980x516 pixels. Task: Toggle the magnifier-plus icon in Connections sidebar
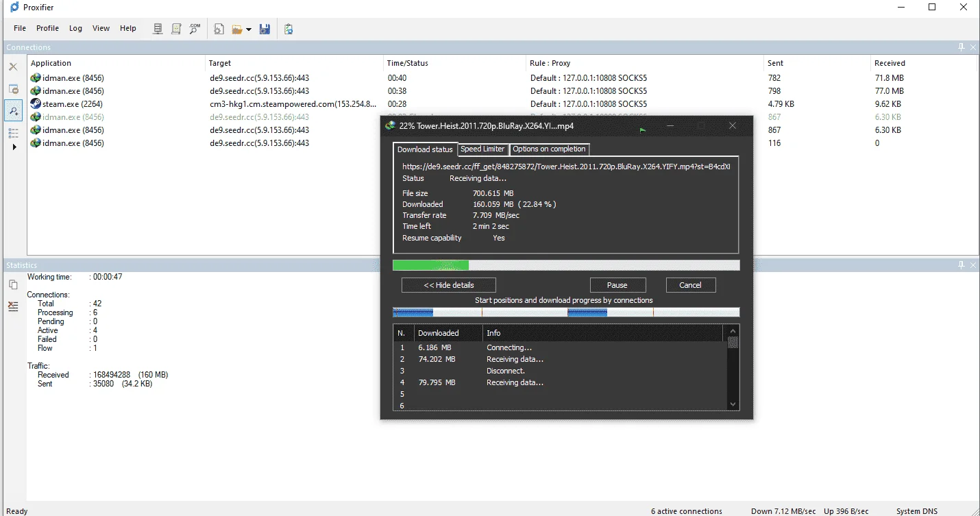[13, 110]
